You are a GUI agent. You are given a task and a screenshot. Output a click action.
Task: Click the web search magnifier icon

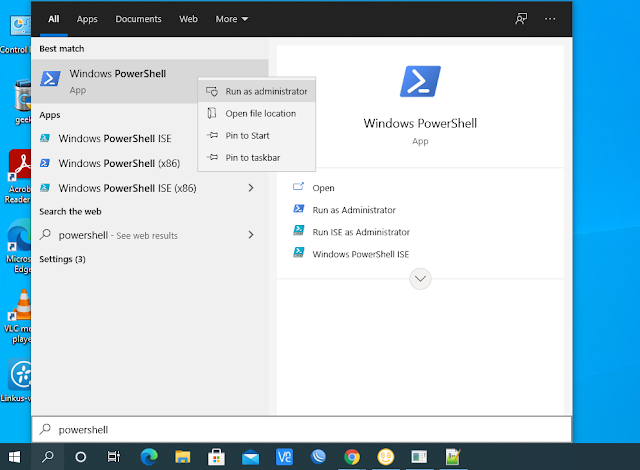pyautogui.click(x=45, y=235)
